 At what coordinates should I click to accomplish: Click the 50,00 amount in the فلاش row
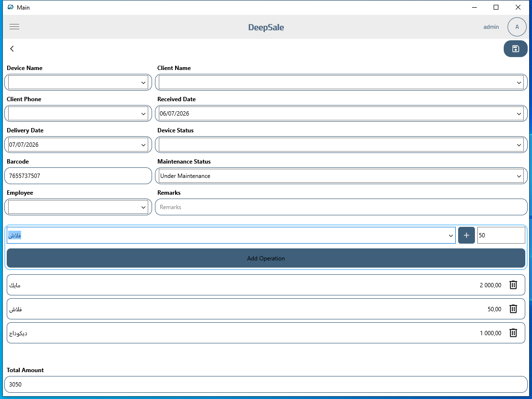(x=494, y=309)
